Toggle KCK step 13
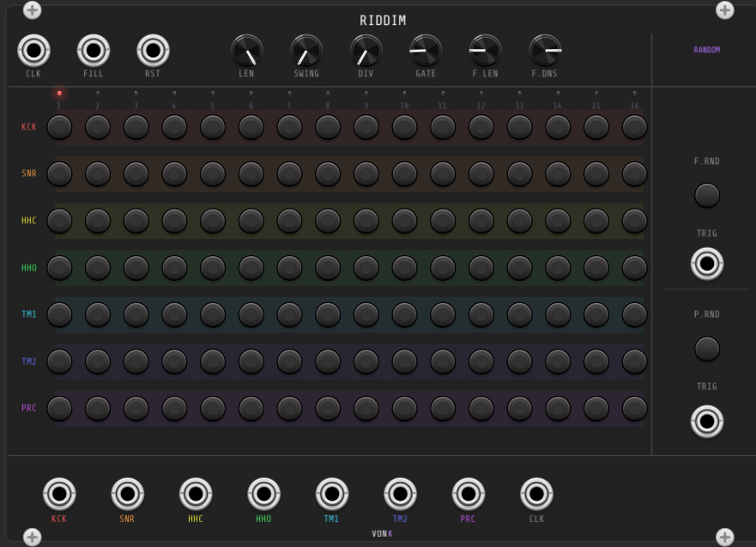Viewport: 756px width, 547px height. coord(519,127)
